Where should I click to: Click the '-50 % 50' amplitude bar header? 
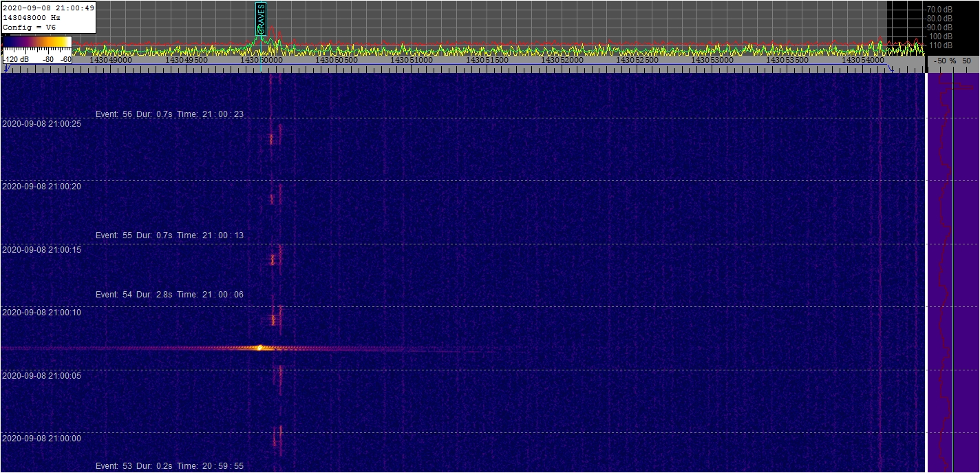[x=952, y=61]
